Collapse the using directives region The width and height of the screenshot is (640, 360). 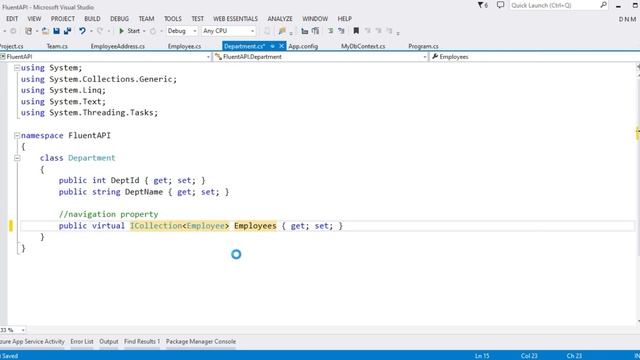[17, 68]
